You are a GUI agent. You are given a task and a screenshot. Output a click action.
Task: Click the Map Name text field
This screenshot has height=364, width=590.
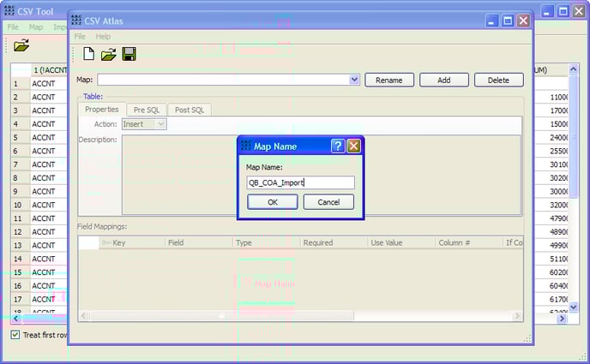[300, 182]
